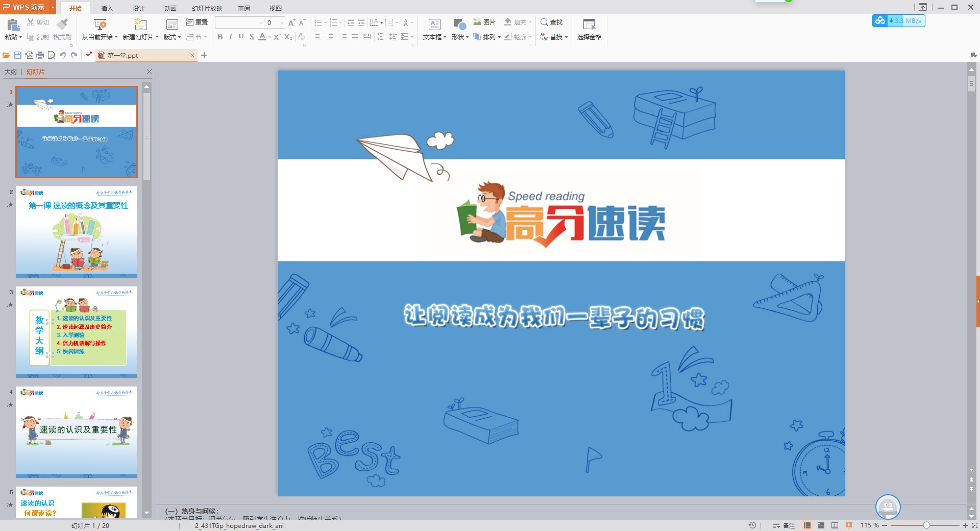The height and width of the screenshot is (531, 980).
Task: Open the Review (审阅) ribbon tab
Action: pos(244,8)
